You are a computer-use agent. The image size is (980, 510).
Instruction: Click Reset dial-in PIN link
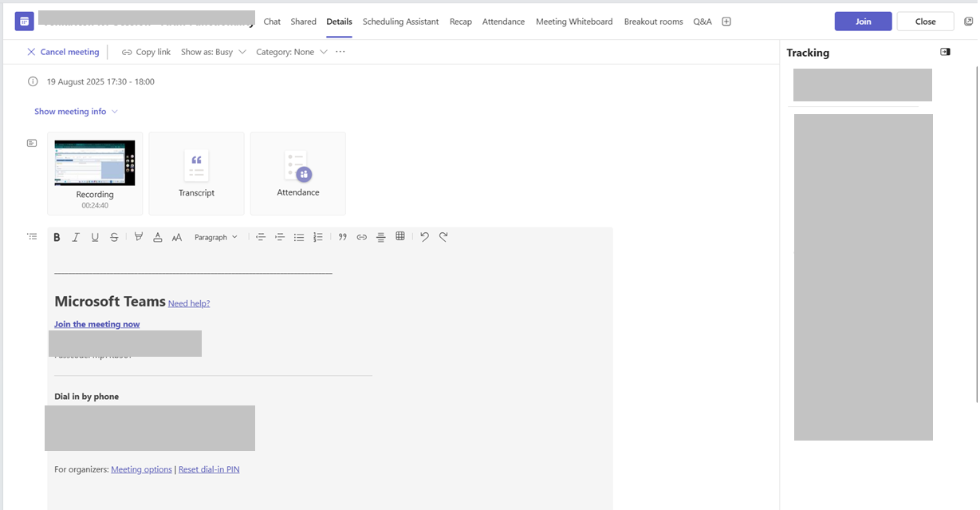click(209, 469)
